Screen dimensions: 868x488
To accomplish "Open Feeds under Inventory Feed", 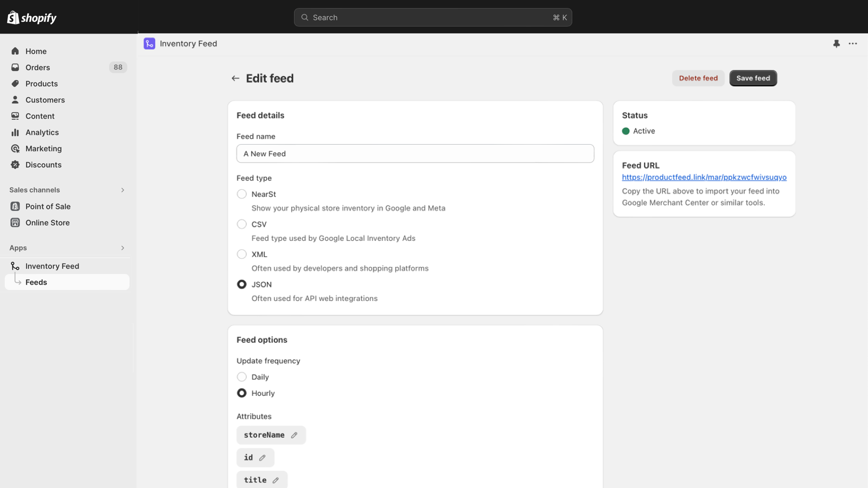I will tap(36, 282).
